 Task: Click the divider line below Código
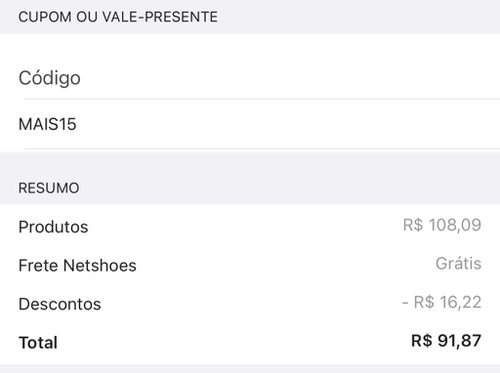262,99
